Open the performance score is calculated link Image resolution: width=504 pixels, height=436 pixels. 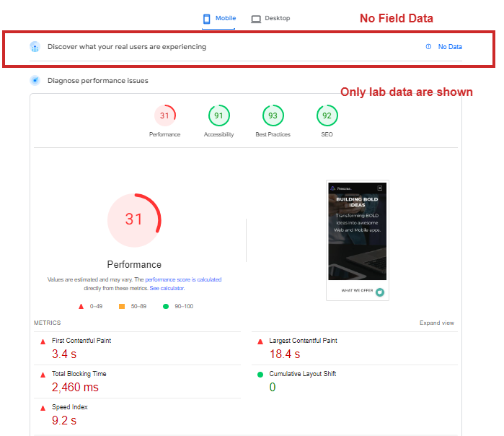(x=183, y=279)
